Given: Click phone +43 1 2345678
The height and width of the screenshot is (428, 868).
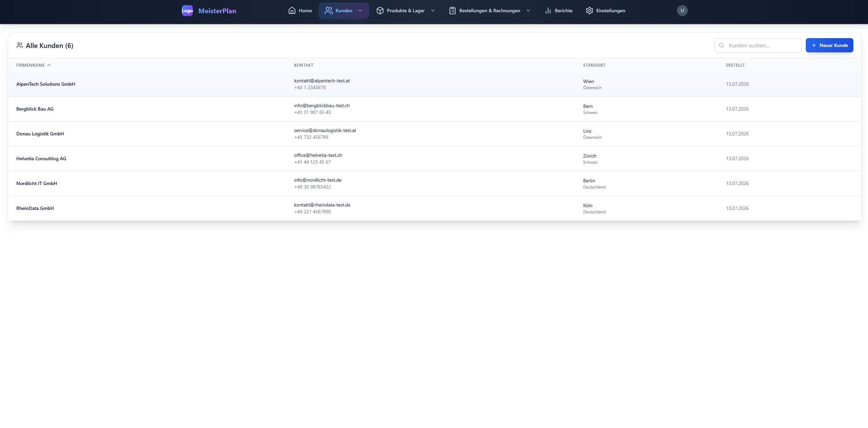Looking at the screenshot, I should pyautogui.click(x=310, y=87).
